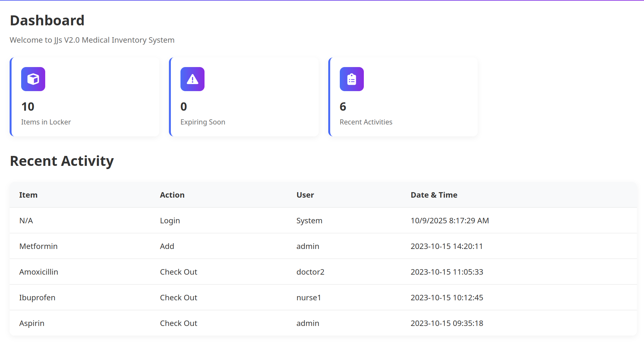This screenshot has width=644, height=342.
Task: Open the Aspirin Check Out record
Action: [224, 323]
